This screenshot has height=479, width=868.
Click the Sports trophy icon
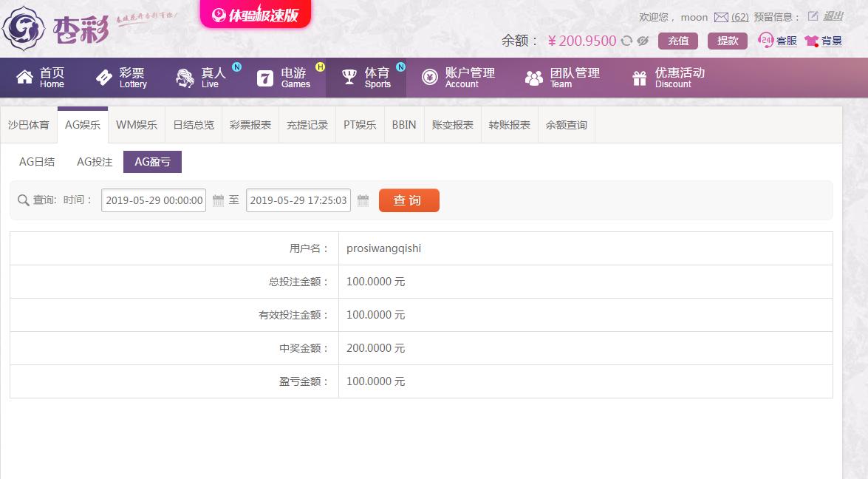pos(349,78)
